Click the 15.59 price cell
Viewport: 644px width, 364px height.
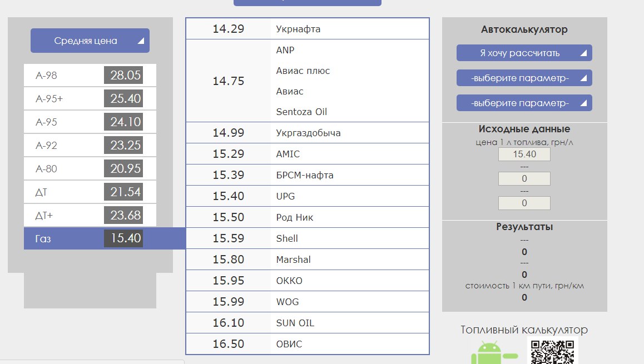point(229,238)
